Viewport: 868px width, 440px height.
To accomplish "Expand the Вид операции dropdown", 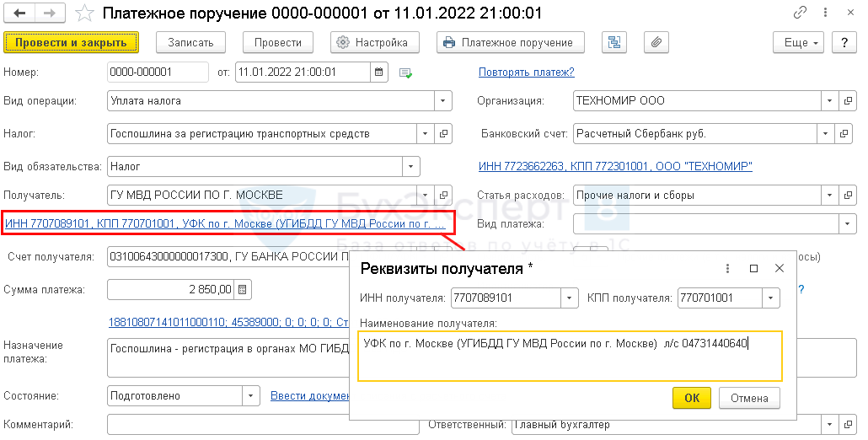I will click(443, 101).
